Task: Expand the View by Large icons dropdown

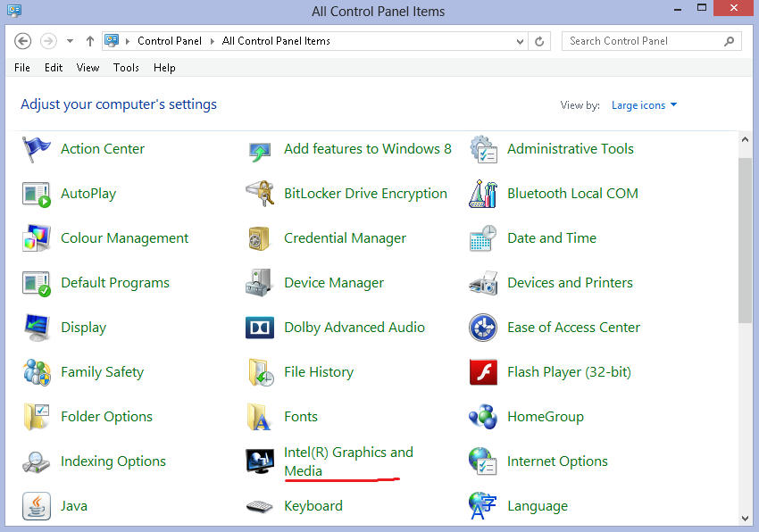Action: tap(644, 105)
